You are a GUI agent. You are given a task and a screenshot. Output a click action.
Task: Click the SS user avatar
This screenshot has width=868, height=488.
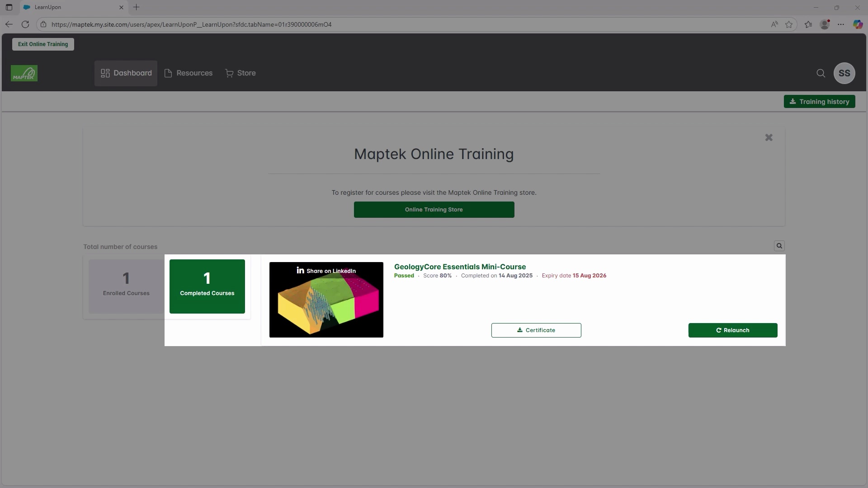point(844,73)
